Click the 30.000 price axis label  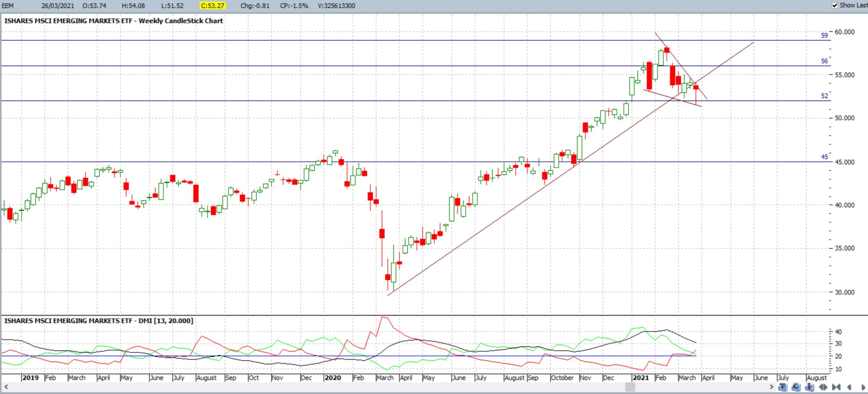(844, 292)
